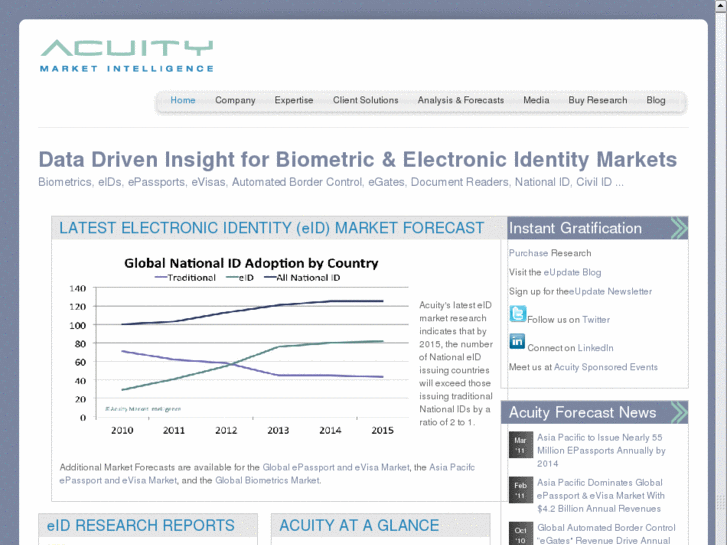Visit the eUpdate Blog link
Screen dimensions: 727x545
[x=572, y=272]
